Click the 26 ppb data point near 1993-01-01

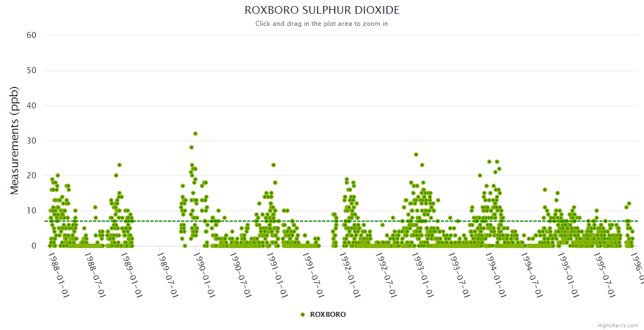tap(416, 155)
